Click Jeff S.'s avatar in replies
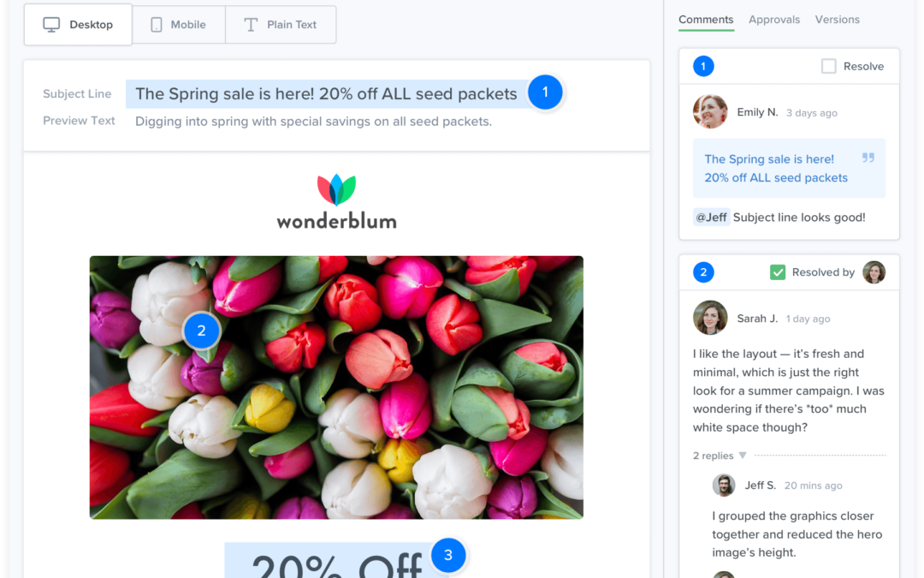The width and height of the screenshot is (924, 578). (x=724, y=486)
